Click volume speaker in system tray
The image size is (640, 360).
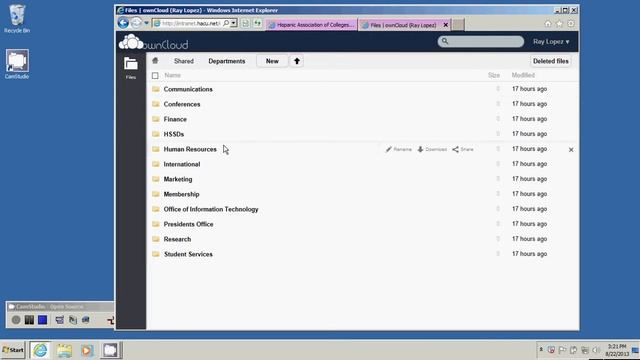pos(596,350)
